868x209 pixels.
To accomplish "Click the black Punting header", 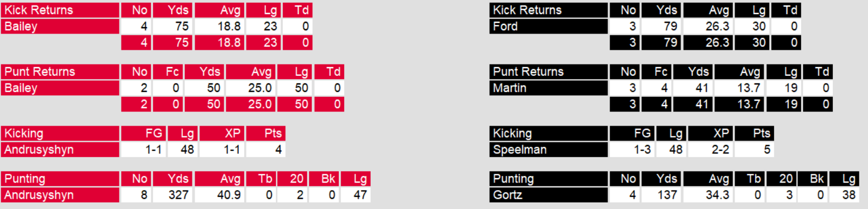I will 549,179.
